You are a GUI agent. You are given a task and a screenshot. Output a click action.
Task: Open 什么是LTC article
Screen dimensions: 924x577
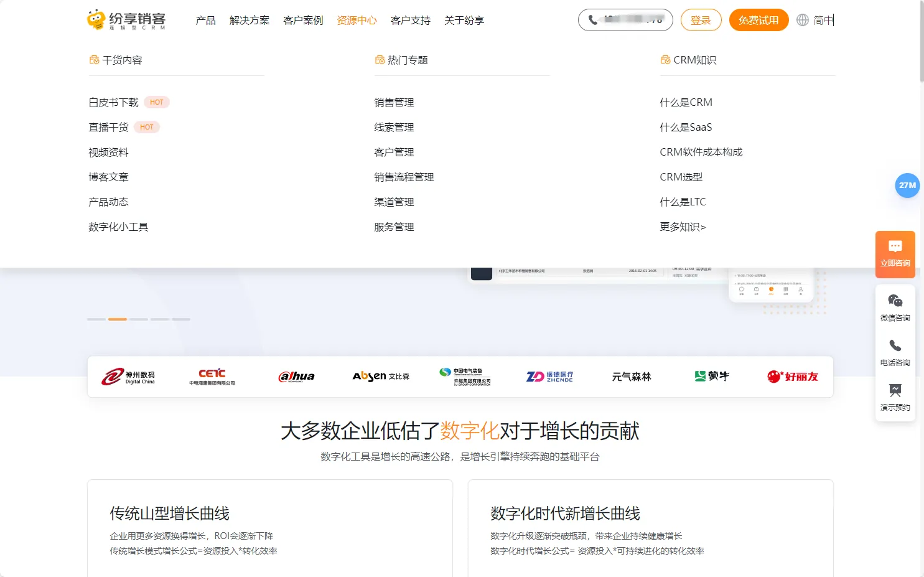click(683, 202)
